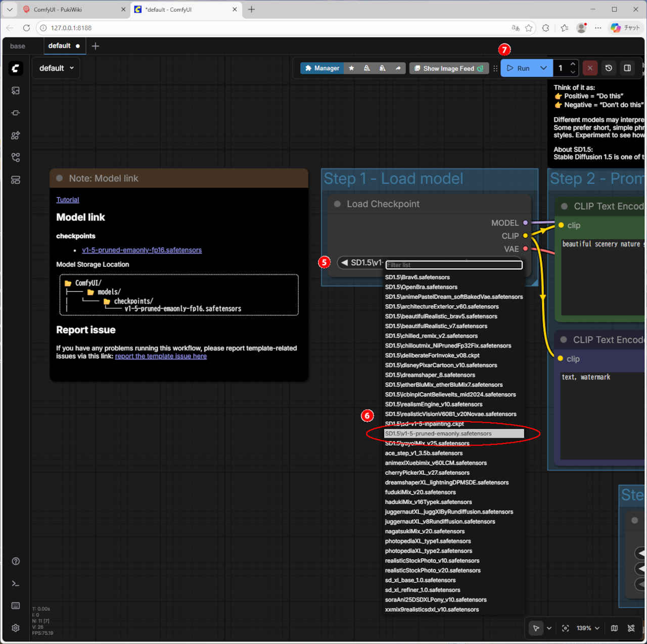Open the v1-5-pruned-emaonly-fp16.safetensors link
The image size is (647, 644).
point(142,250)
